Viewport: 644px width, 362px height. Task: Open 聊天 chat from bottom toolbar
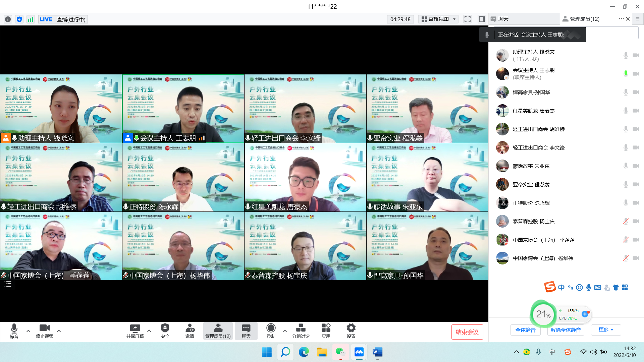[246, 330]
